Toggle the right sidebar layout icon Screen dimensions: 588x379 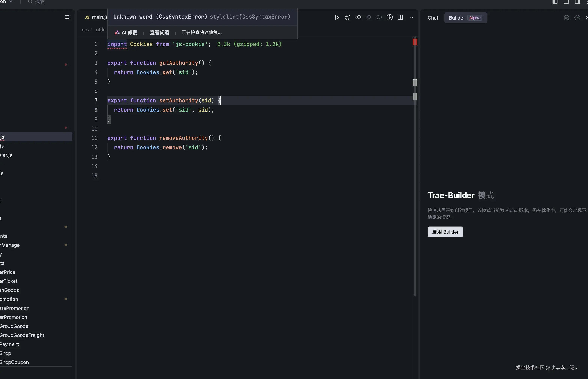[x=577, y=2]
